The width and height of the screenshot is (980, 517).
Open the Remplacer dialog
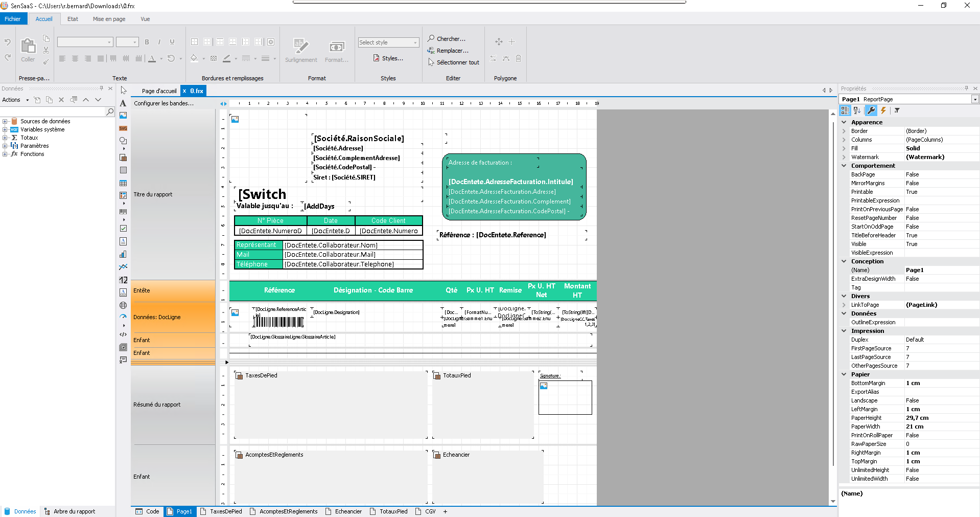pos(448,51)
